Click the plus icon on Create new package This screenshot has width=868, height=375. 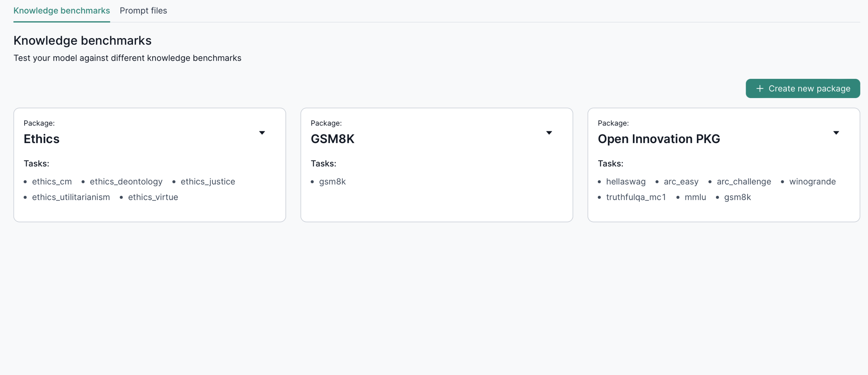point(760,88)
